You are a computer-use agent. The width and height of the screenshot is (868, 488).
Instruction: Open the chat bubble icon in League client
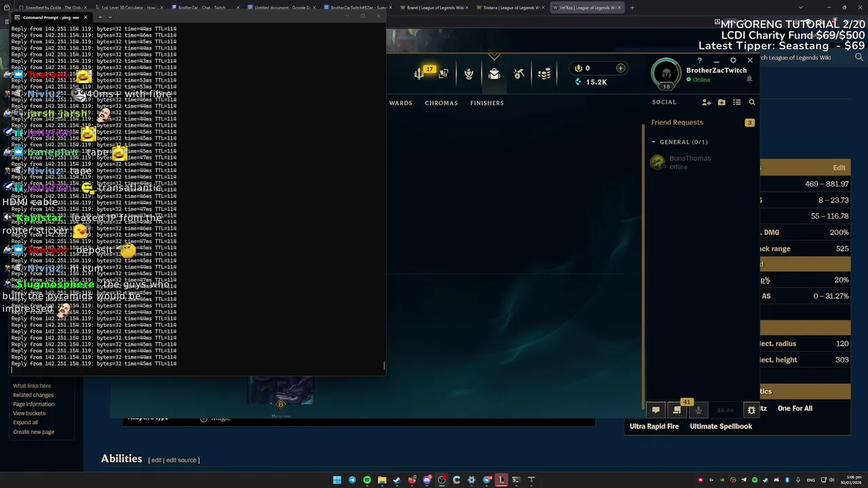click(x=656, y=409)
